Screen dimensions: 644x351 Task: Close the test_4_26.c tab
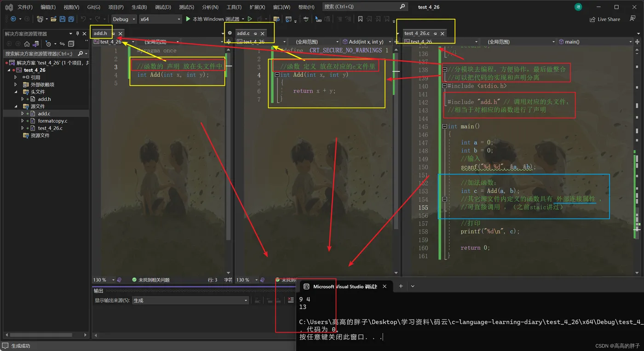443,34
